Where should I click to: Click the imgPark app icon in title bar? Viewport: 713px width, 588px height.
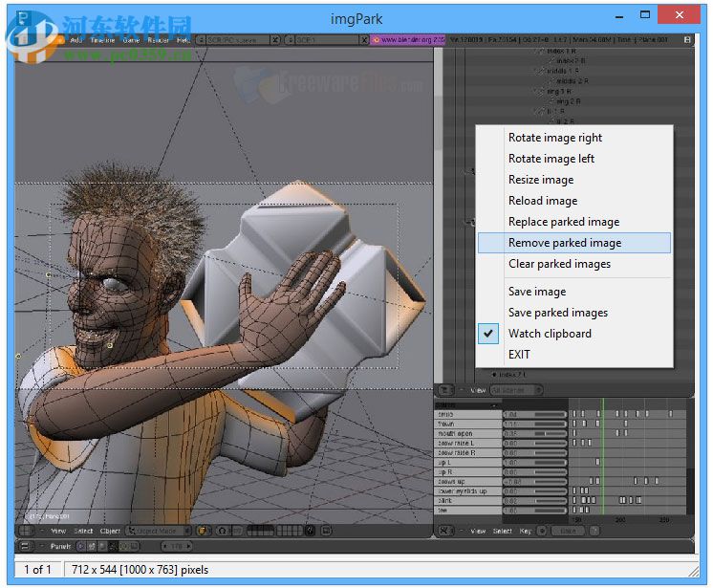[23, 16]
